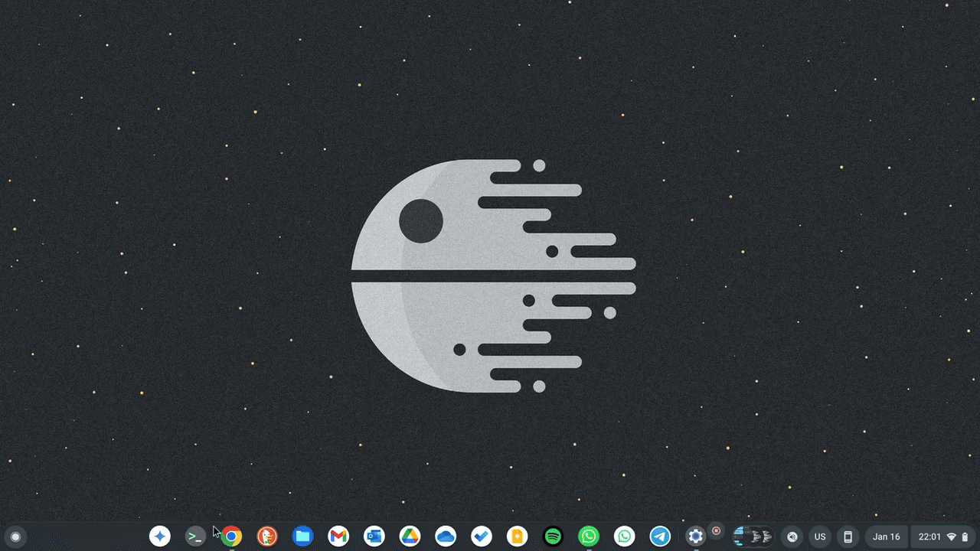Launch Telegram from the shelf

coord(660,536)
